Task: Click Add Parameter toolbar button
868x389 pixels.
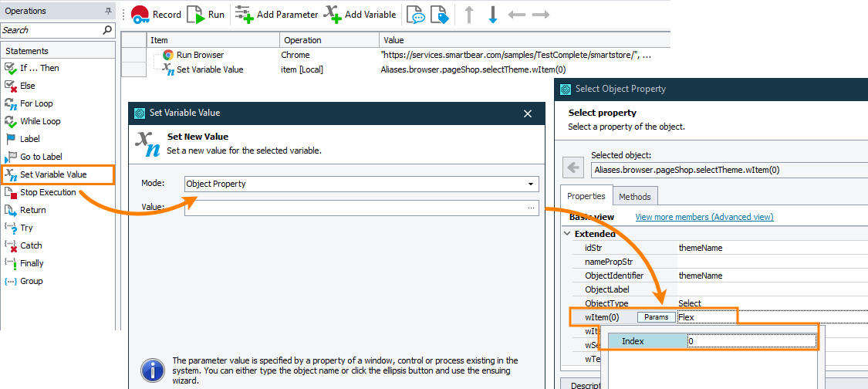Action: 276,15
